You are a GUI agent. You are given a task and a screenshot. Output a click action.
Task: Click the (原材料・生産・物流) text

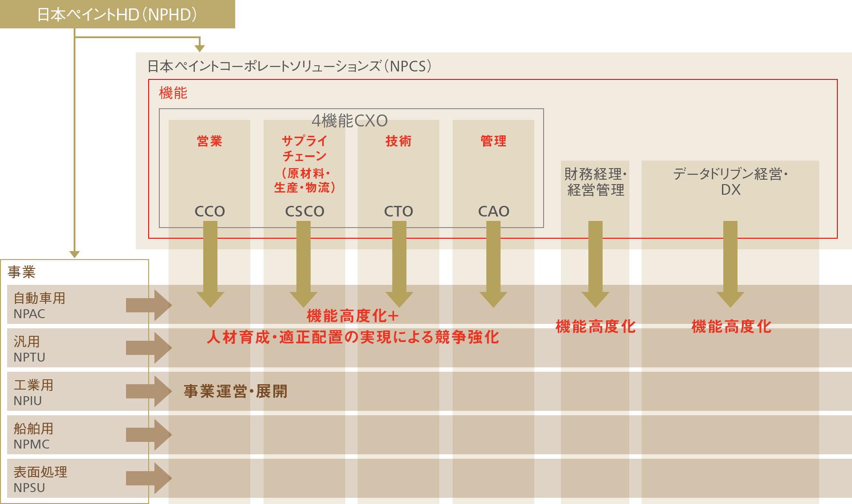click(304, 180)
